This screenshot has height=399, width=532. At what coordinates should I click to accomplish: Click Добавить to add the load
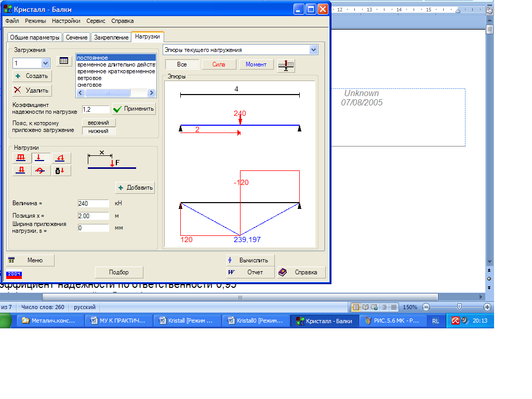click(135, 188)
